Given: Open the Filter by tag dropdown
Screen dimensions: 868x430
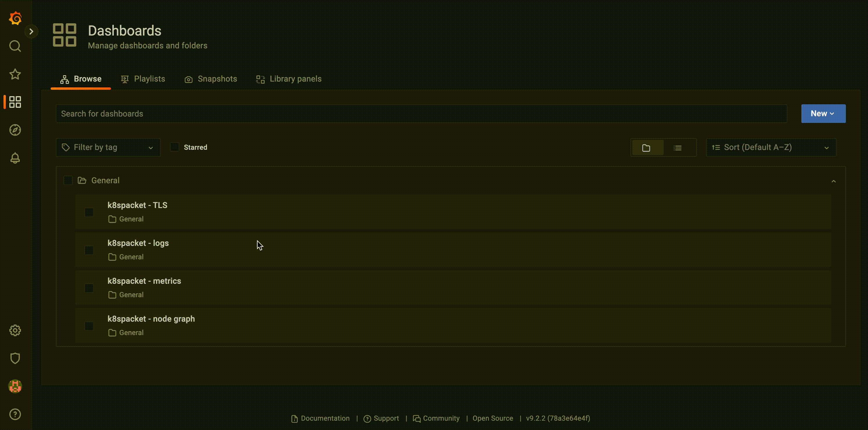Looking at the screenshot, I should point(108,147).
